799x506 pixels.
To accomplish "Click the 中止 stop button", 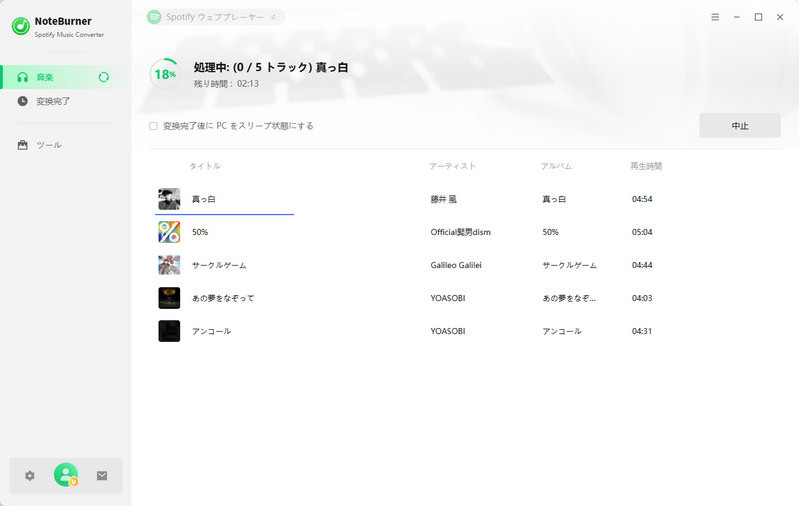I will (740, 125).
